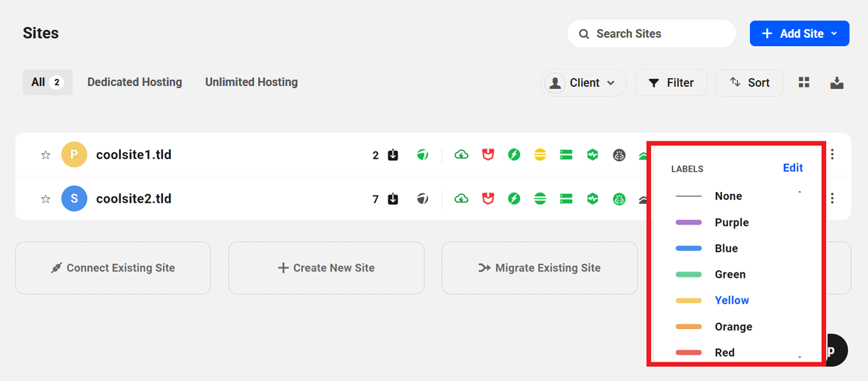
Task: Open the cloud backups icon for coolsite1.tld
Action: click(462, 154)
